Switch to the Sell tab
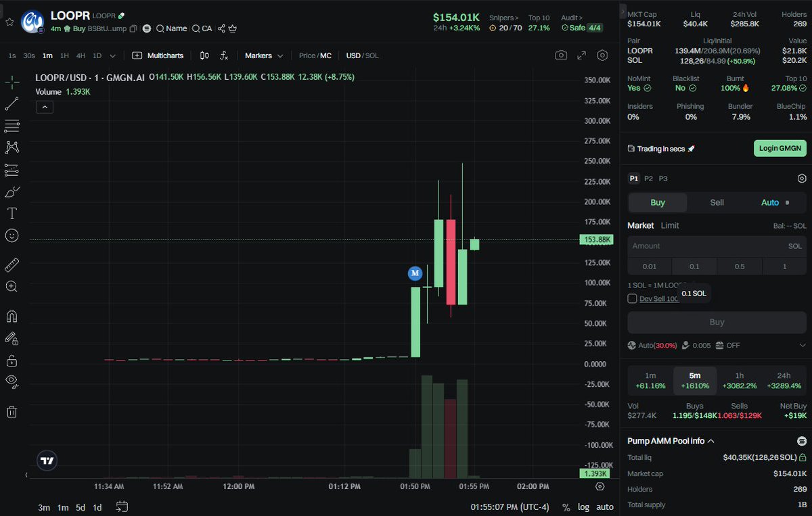 (x=717, y=202)
